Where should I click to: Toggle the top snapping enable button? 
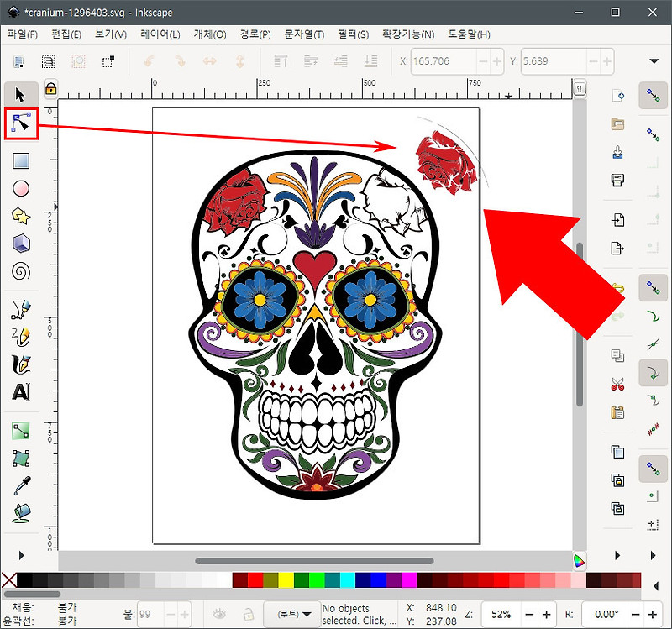(x=654, y=95)
